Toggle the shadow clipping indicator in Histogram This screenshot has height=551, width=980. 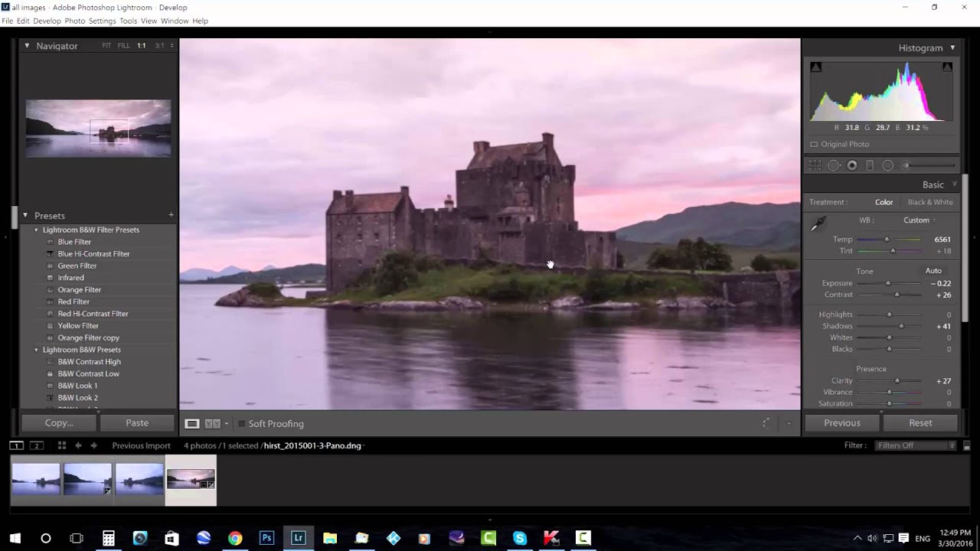[x=815, y=67]
